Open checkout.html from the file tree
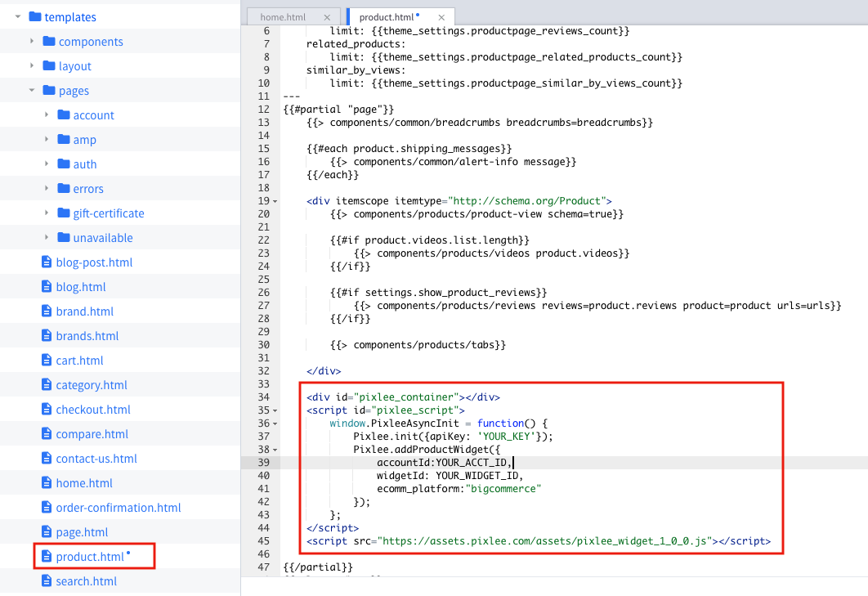This screenshot has height=596, width=868. tap(93, 410)
